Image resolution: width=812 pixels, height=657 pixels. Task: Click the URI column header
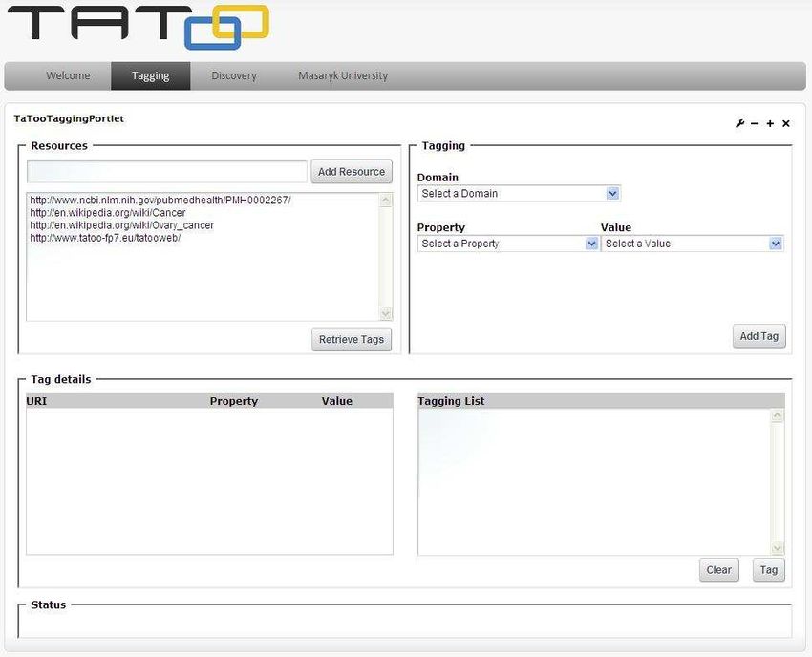pyautogui.click(x=36, y=401)
